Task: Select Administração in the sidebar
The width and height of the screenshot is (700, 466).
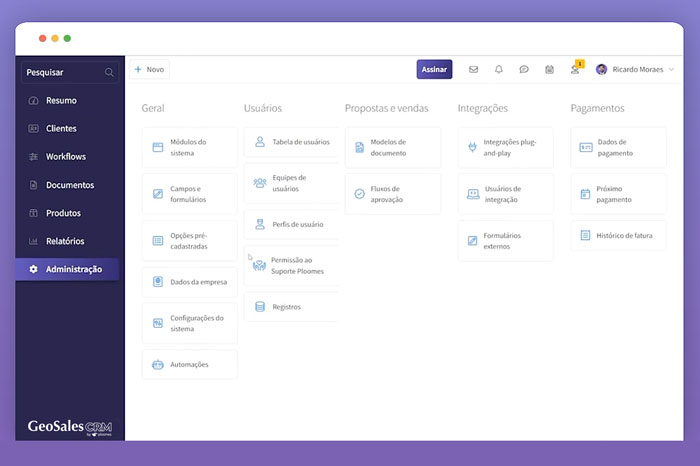Action: (67, 269)
